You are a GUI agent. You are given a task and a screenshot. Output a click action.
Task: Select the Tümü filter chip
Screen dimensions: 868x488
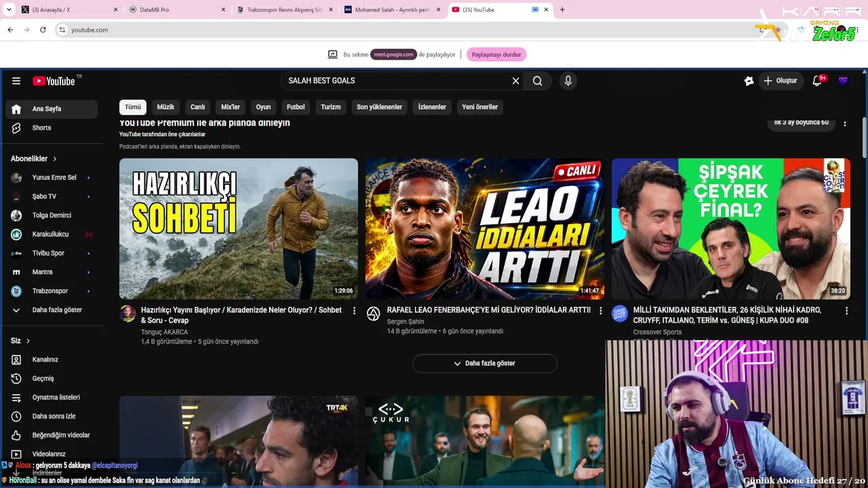(x=133, y=107)
